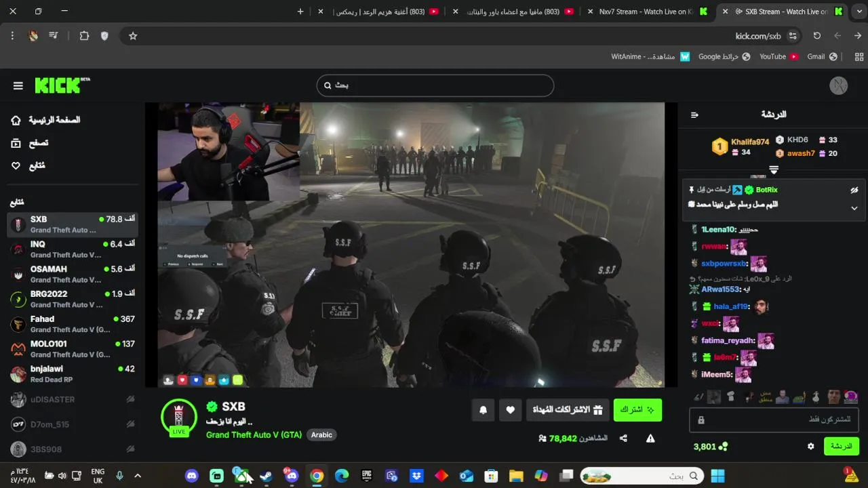Click the green chat (الدردشة) send button
Image resolution: width=868 pixels, height=488 pixels.
(841, 446)
